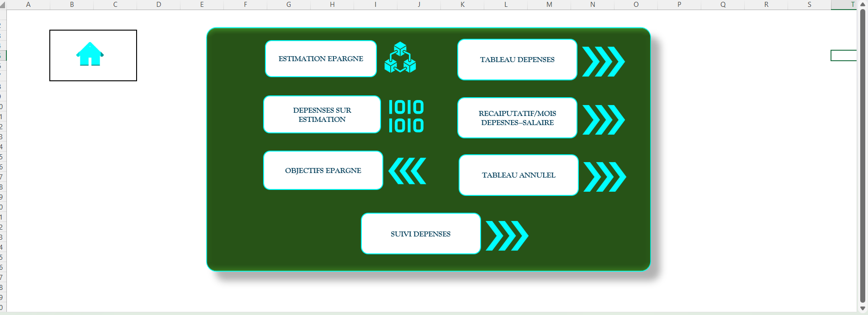
Task: Select column K header
Action: click(x=462, y=5)
